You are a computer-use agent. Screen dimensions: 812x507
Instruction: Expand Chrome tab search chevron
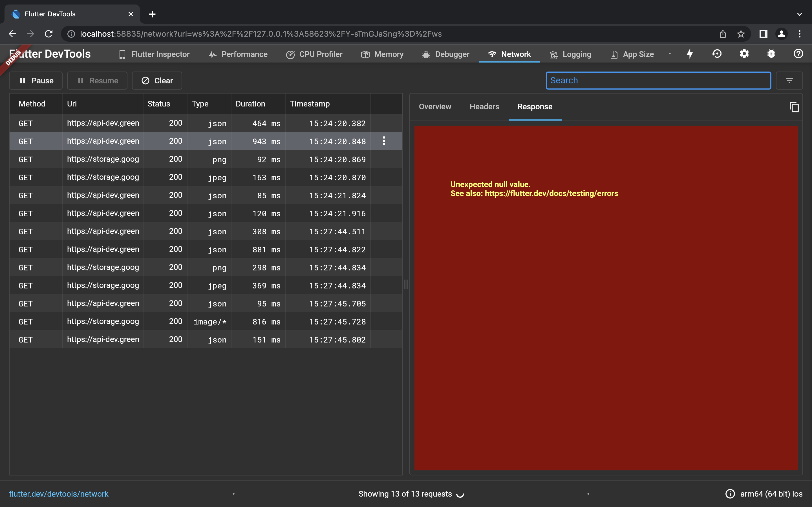tap(799, 14)
